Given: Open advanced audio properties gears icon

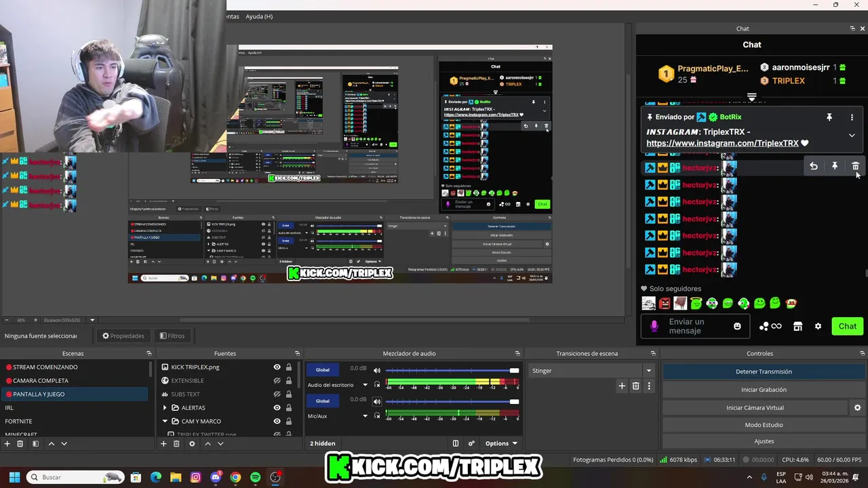Looking at the screenshot, I should [x=471, y=443].
